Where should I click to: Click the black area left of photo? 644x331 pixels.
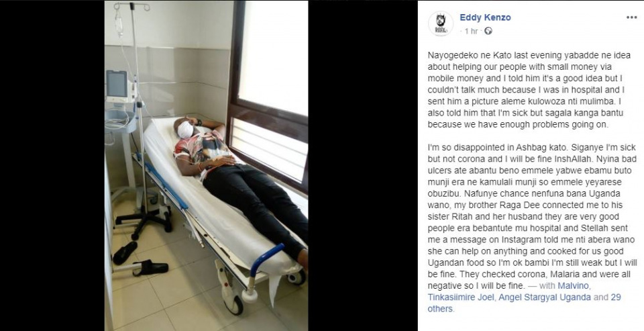coord(52,165)
